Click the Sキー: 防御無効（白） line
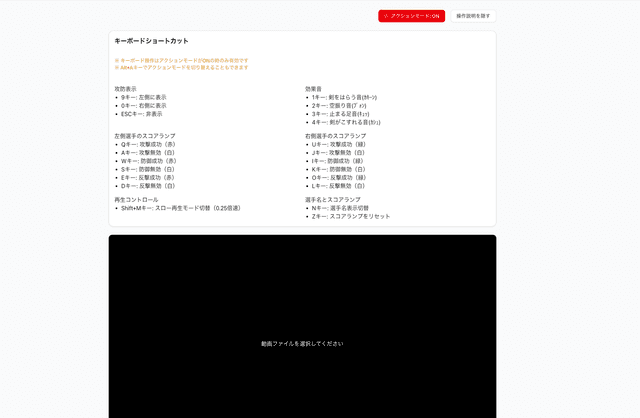640x418 pixels. click(148, 169)
